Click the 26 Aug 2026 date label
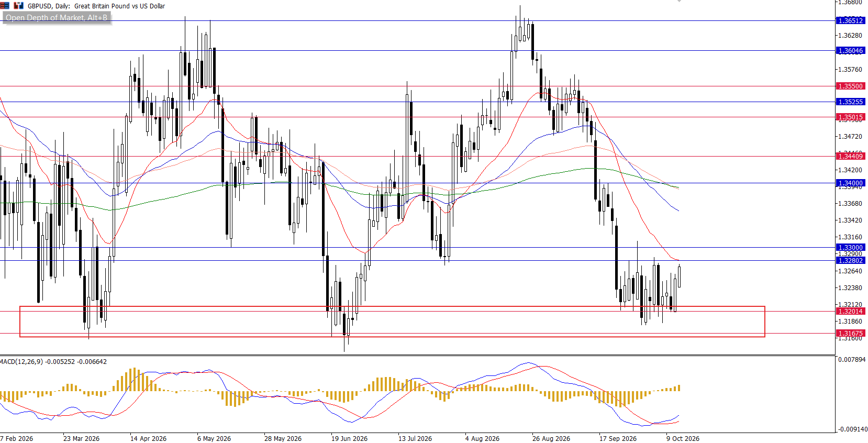Screen dimensions: 868x443 pyautogui.click(x=551, y=439)
